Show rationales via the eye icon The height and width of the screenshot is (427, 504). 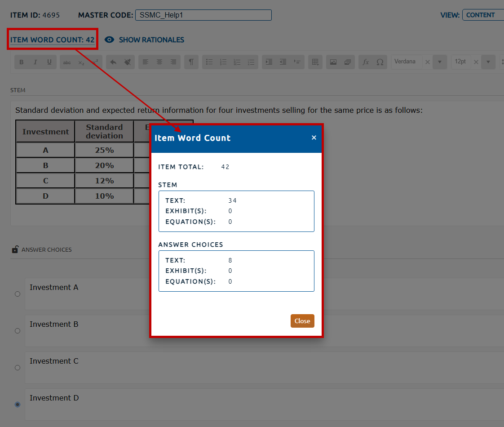point(109,40)
